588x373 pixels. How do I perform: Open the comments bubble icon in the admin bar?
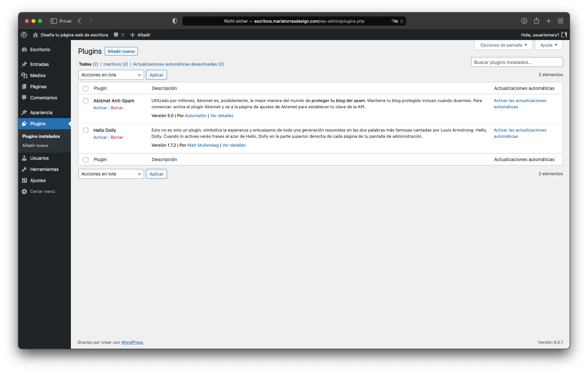point(116,35)
